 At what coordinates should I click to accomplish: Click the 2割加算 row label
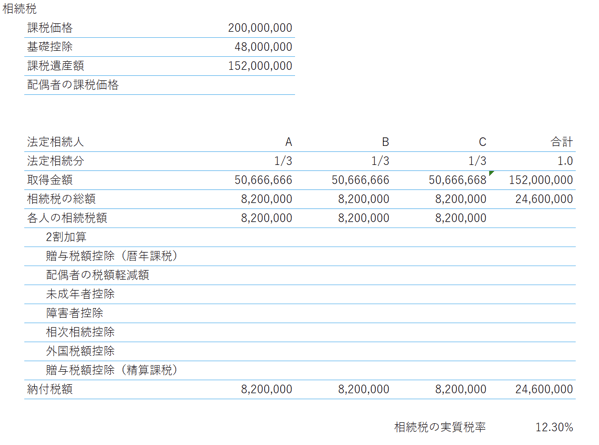pos(66,237)
